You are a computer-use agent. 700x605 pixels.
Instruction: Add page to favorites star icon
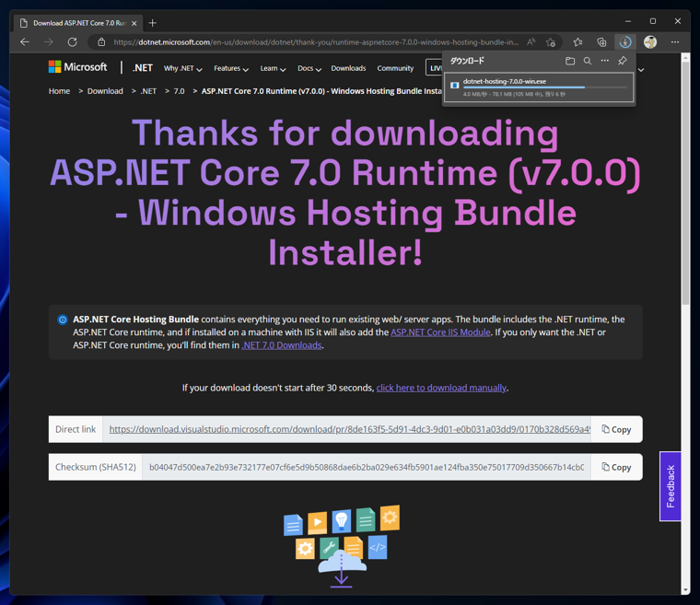click(x=551, y=42)
